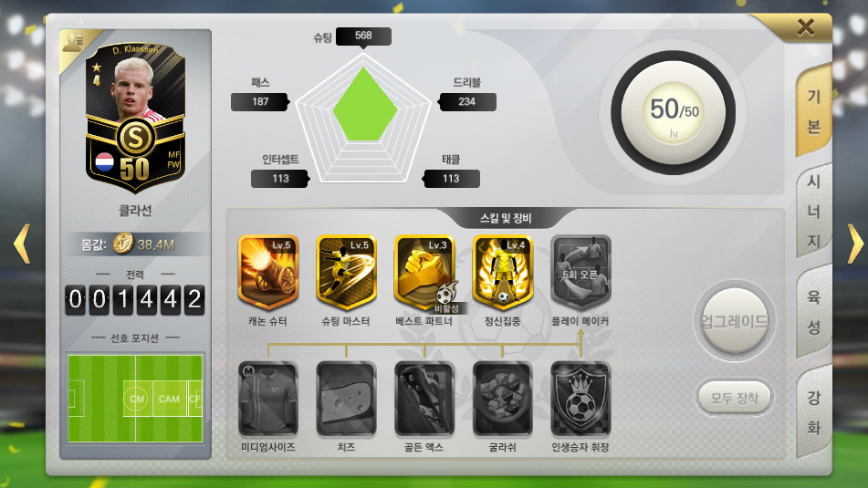This screenshot has height=488, width=868.
Task: Select the 치즈 equipment slot
Action: click(x=346, y=399)
